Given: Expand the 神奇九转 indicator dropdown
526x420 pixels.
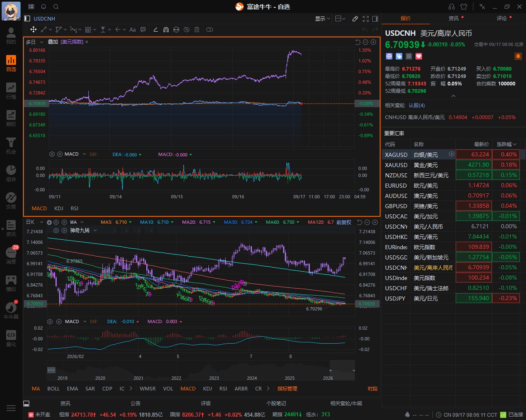Looking at the screenshot, I should [x=95, y=230].
